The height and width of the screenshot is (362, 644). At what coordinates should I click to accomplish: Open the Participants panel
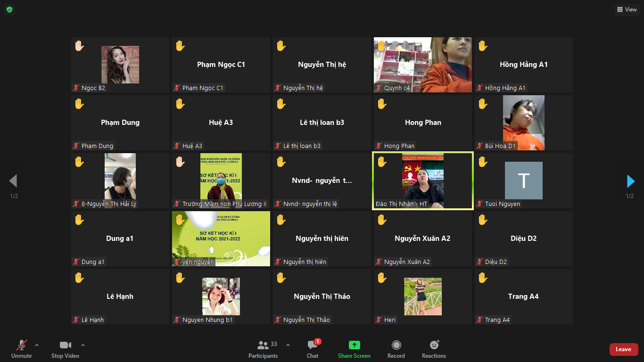pos(263,349)
